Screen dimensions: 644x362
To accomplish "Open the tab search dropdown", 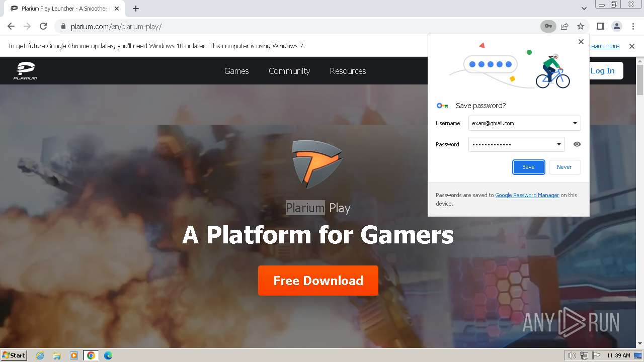I will tap(584, 9).
